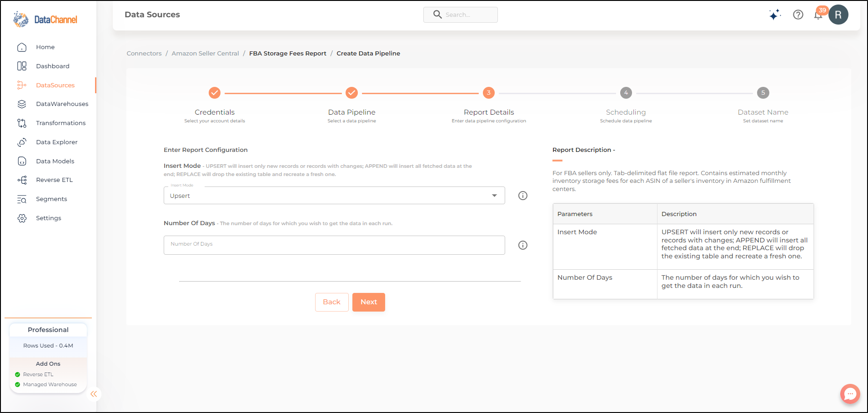Click the Report Description heading
This screenshot has height=413, width=868.
click(583, 150)
